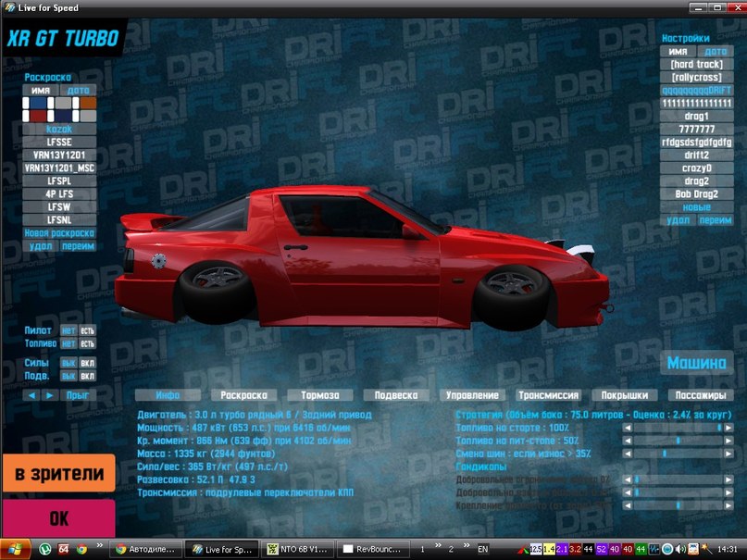Pick the red color swatch
Image resolution: width=747 pixels, height=560 pixels.
click(x=38, y=116)
